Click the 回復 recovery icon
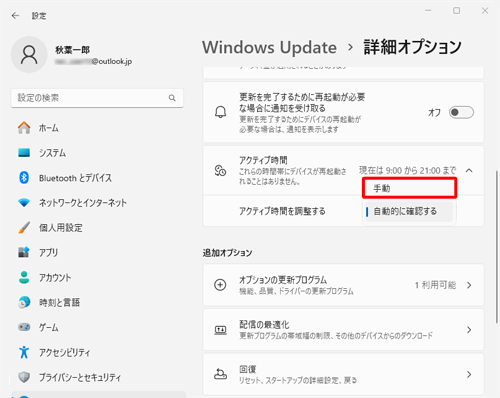Viewport: 500px width, 398px height. 220,374
